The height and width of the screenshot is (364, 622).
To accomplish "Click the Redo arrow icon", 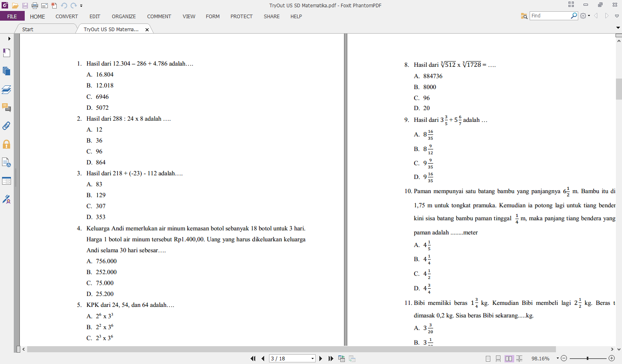I will [x=73, y=6].
